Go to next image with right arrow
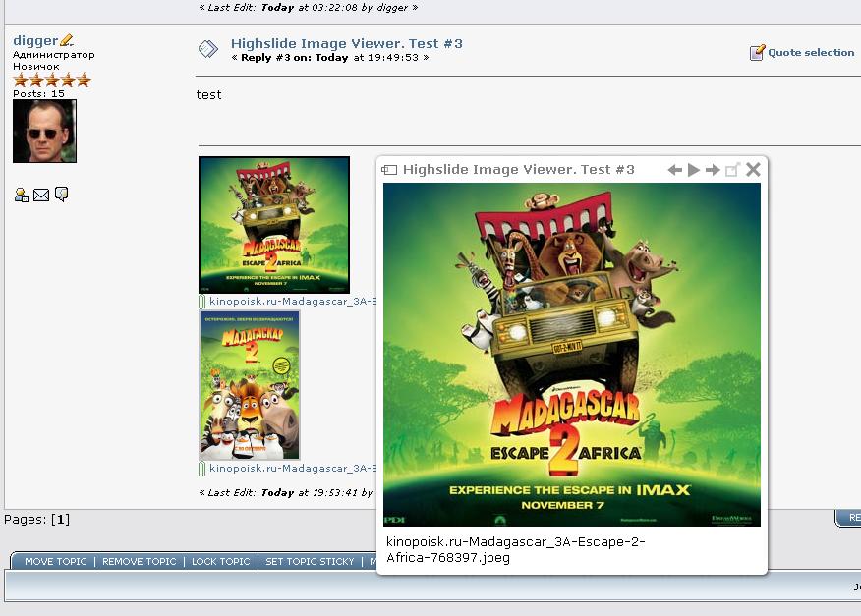The image size is (861, 616). [x=713, y=170]
